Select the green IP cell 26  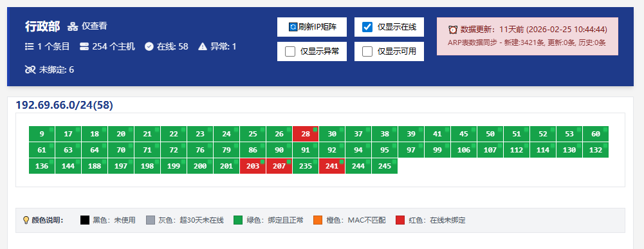[x=279, y=134]
